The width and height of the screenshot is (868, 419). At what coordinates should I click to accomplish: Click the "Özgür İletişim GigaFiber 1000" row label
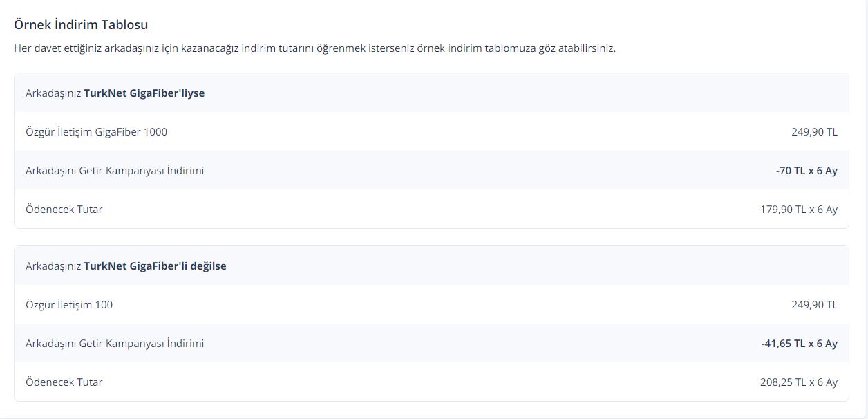[96, 131]
